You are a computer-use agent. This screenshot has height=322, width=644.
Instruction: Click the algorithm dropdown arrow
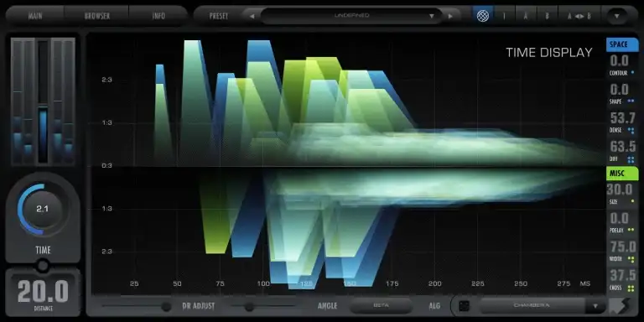595,306
